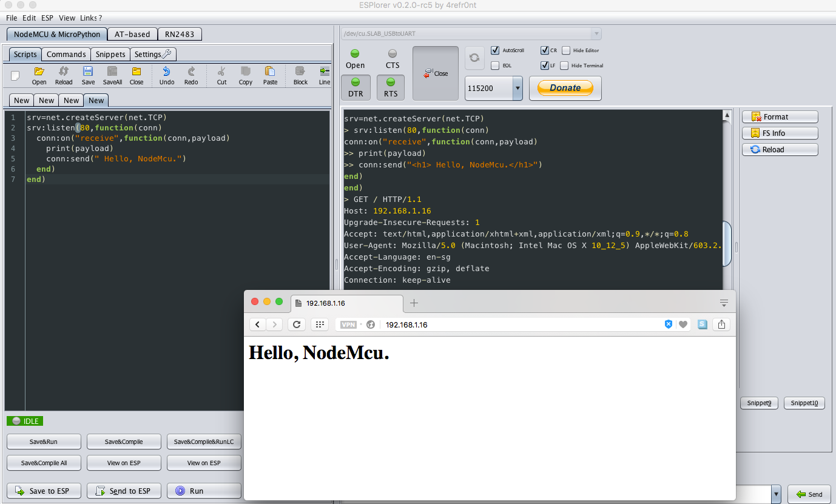836x504 pixels.
Task: Select the Save icon in editor toolbar
Action: click(x=87, y=74)
